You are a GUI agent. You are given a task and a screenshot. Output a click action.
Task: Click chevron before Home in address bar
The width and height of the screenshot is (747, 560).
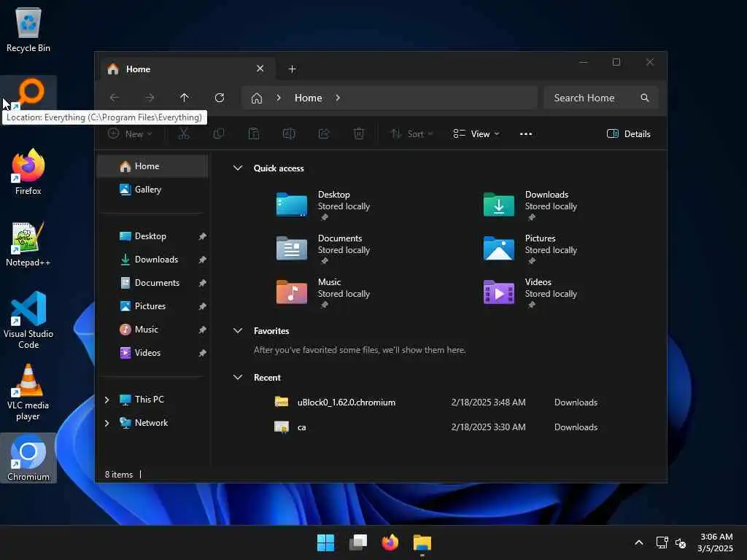279,98
